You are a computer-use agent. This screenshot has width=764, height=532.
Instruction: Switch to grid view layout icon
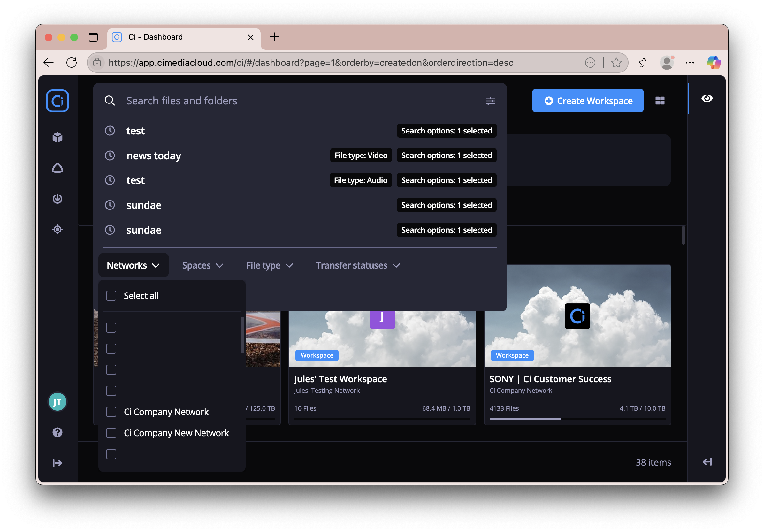click(660, 101)
